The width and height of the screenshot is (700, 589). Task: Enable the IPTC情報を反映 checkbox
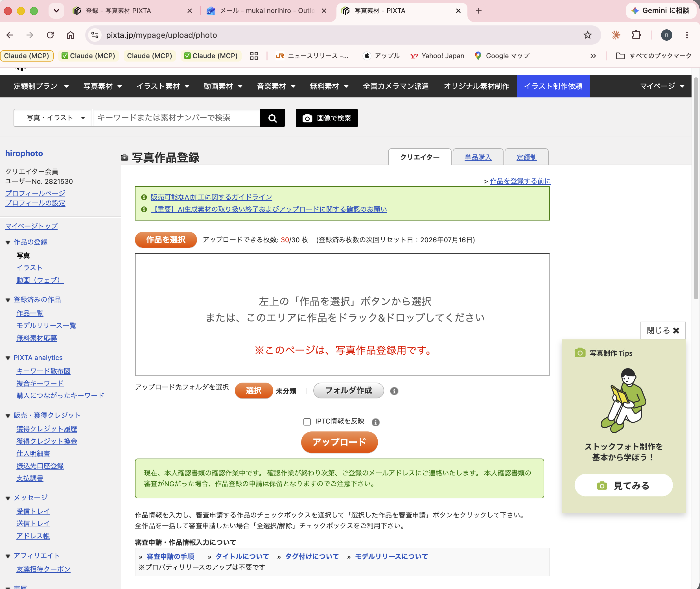coord(307,422)
